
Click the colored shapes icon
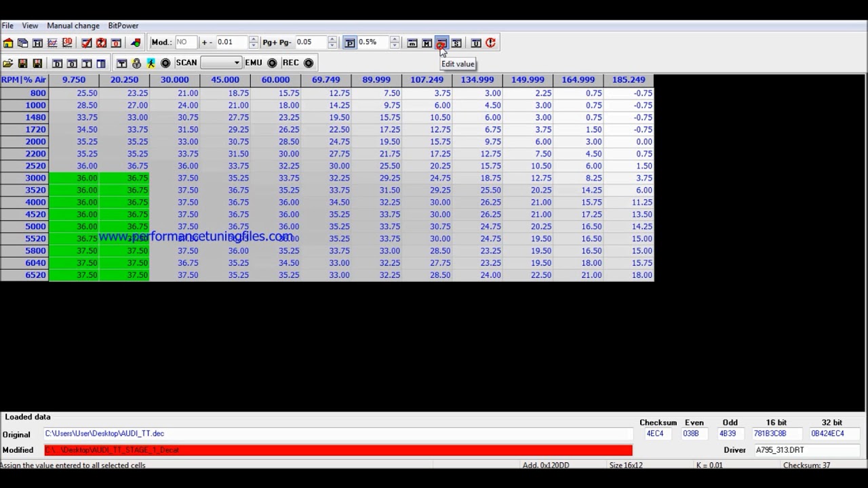(136, 43)
